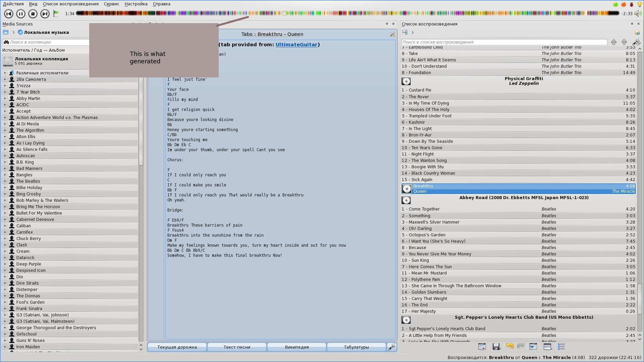The image size is (644, 362).
Task: Expand the Deep Purple artist node
Action: (5, 264)
